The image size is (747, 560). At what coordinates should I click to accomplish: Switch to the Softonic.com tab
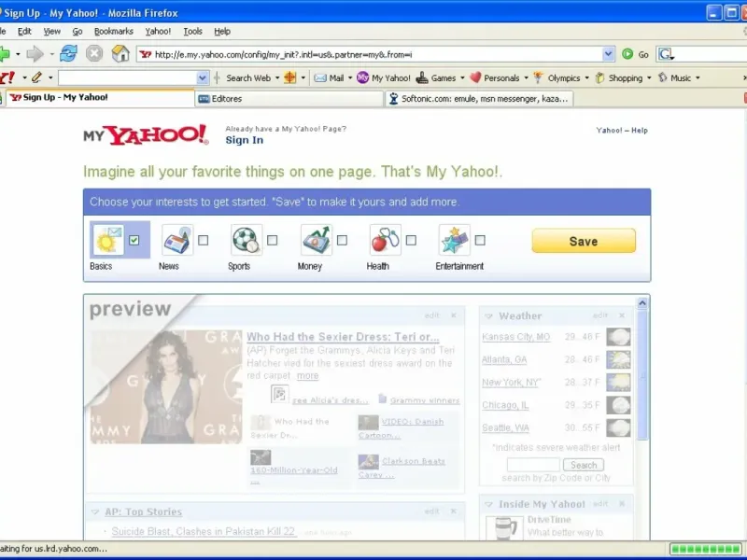[x=479, y=99]
